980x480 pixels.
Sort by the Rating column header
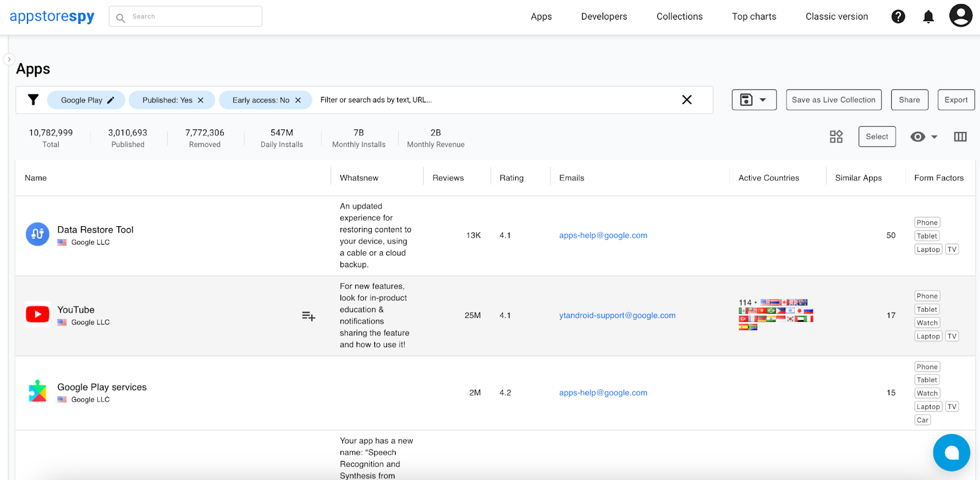tap(511, 178)
